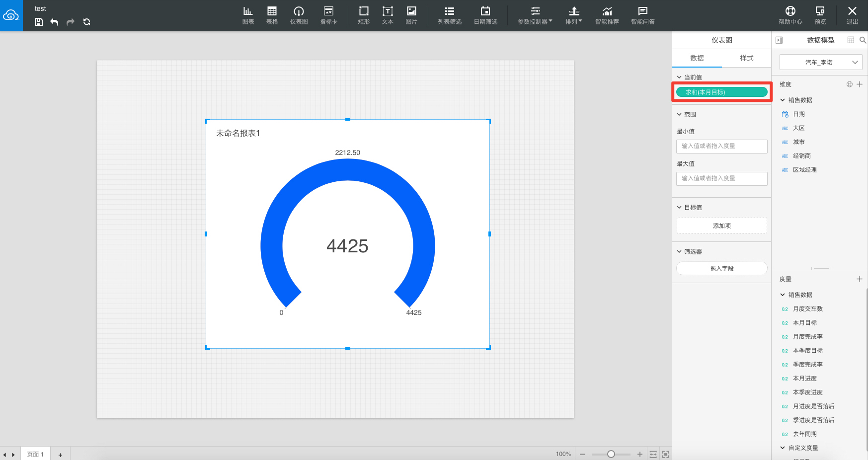
Task: Add a 列表筛选 list filter
Action: [450, 15]
